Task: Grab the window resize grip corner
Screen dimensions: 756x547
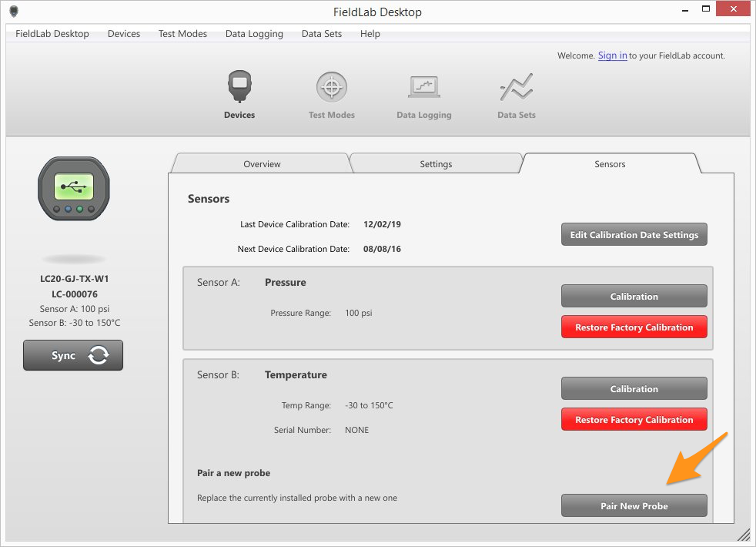Action: pos(743,534)
